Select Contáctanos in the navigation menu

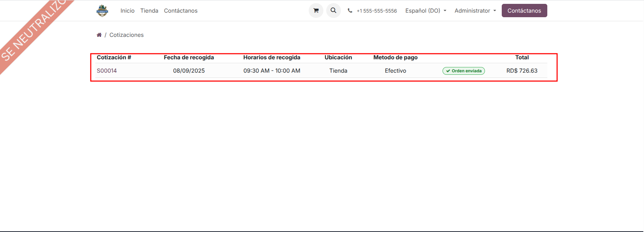pyautogui.click(x=181, y=11)
